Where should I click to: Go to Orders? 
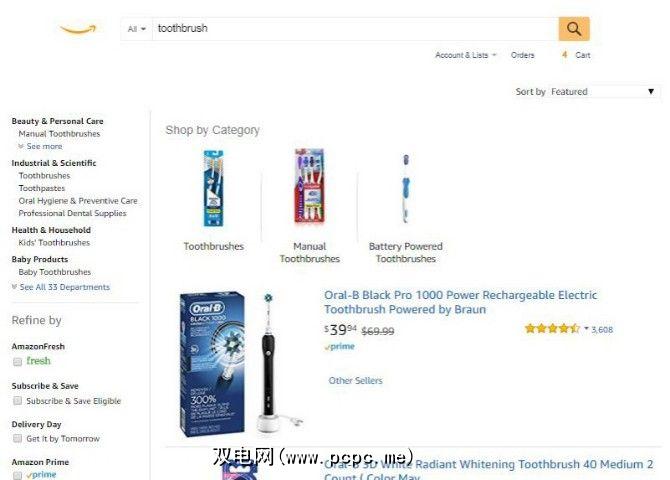(523, 55)
